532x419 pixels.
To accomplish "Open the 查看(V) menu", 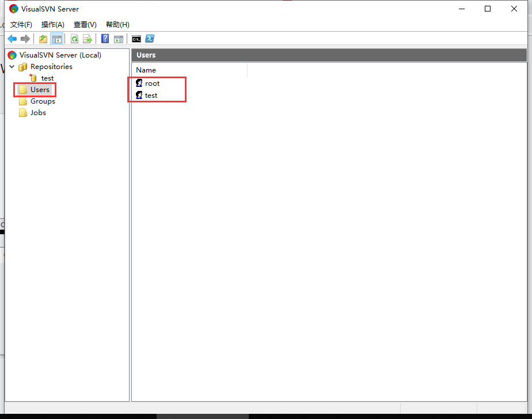I will tap(85, 24).
